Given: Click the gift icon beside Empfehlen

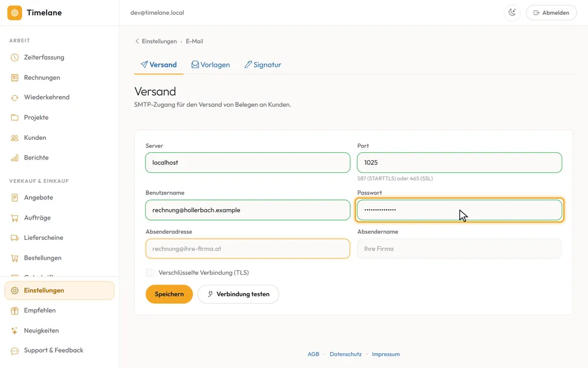Looking at the screenshot, I should click(x=15, y=310).
